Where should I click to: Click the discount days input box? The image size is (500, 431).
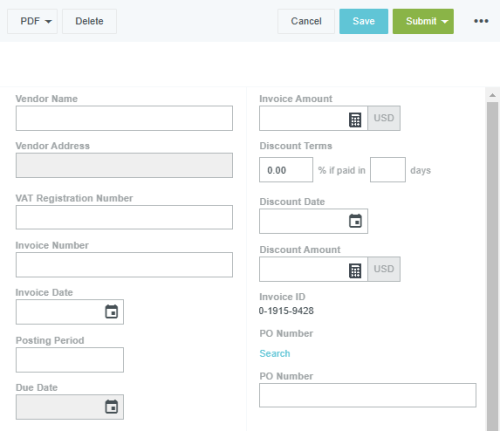click(388, 170)
